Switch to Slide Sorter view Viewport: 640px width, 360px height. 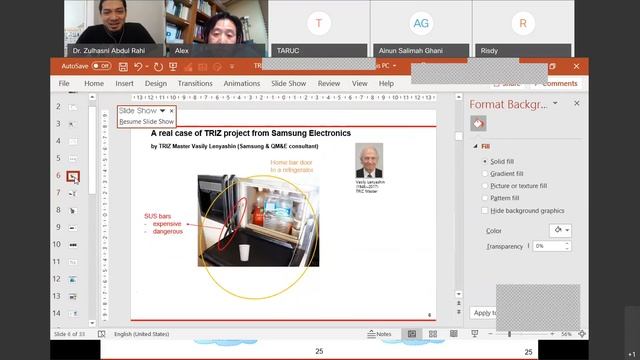point(433,334)
